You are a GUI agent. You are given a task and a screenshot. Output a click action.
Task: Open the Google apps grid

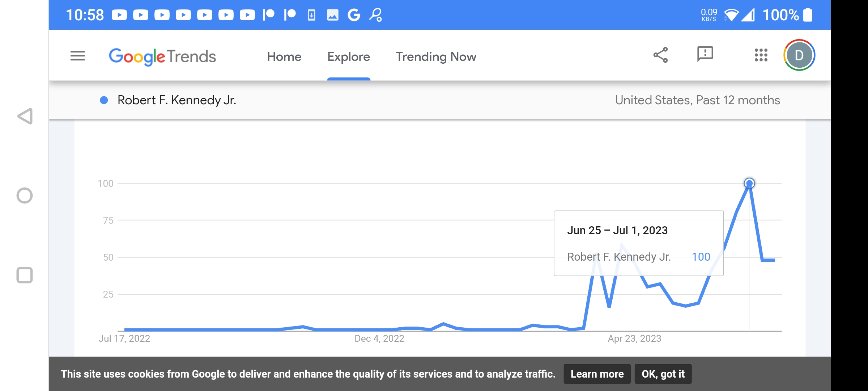761,55
